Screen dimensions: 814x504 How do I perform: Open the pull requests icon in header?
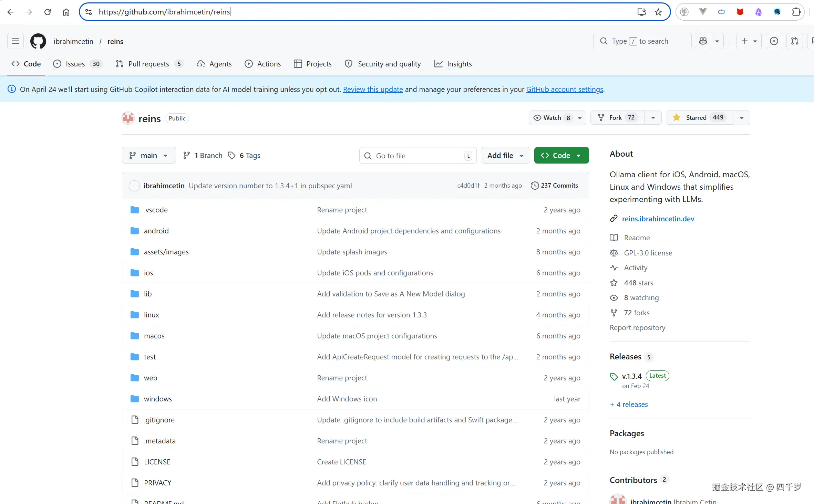[x=795, y=41]
